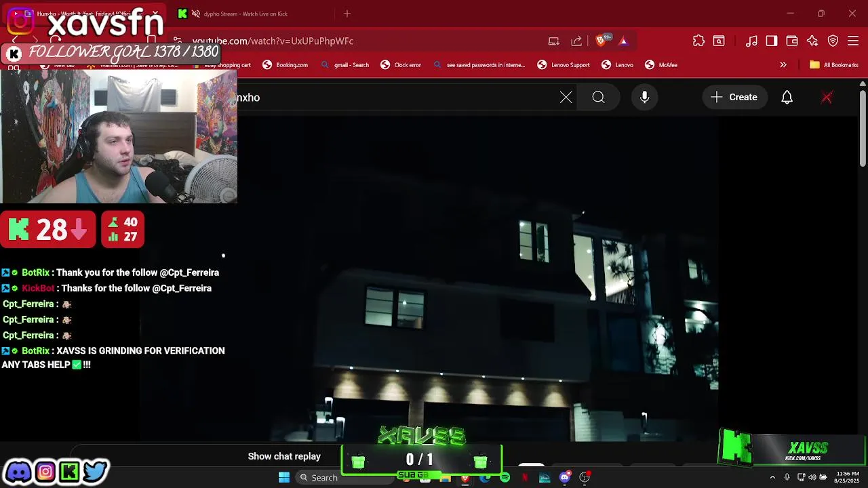This screenshot has width=868, height=488.
Task: Open YouTube notifications bell
Action: [x=787, y=98]
